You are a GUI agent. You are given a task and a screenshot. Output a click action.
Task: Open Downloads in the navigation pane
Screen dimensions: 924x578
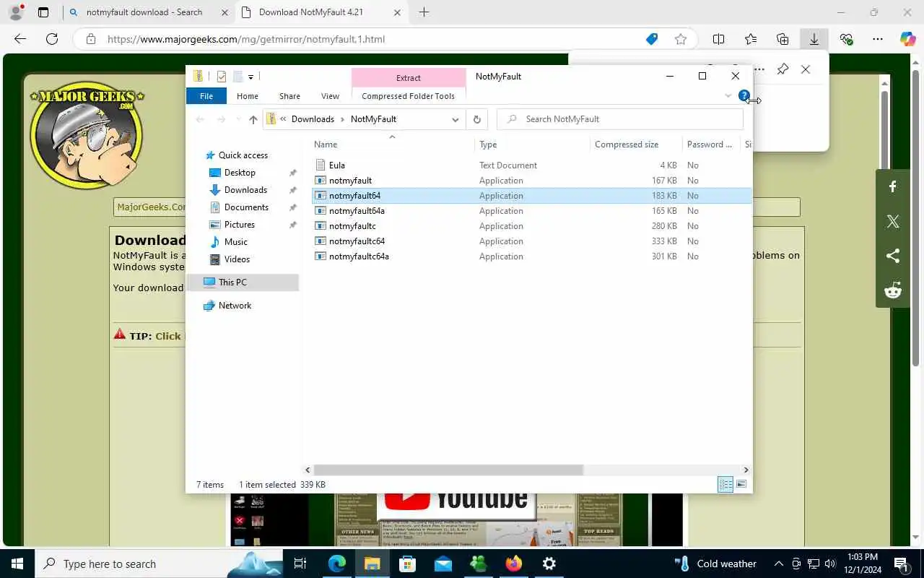(245, 190)
